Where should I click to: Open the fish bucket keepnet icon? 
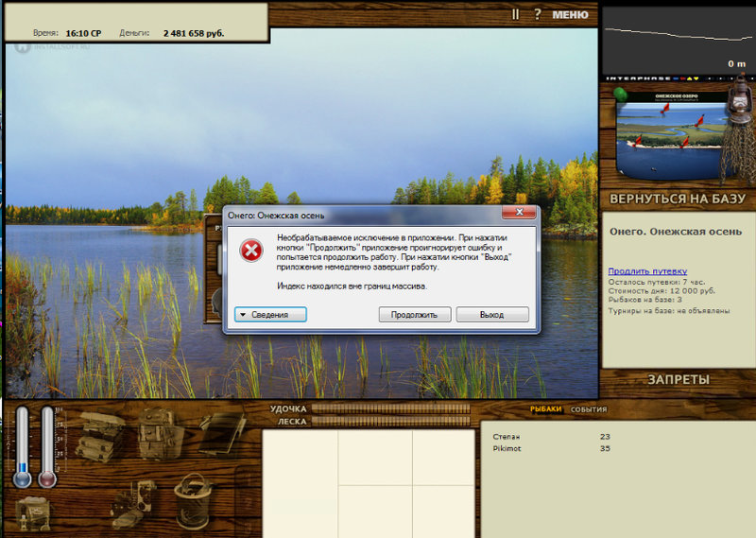(193, 501)
